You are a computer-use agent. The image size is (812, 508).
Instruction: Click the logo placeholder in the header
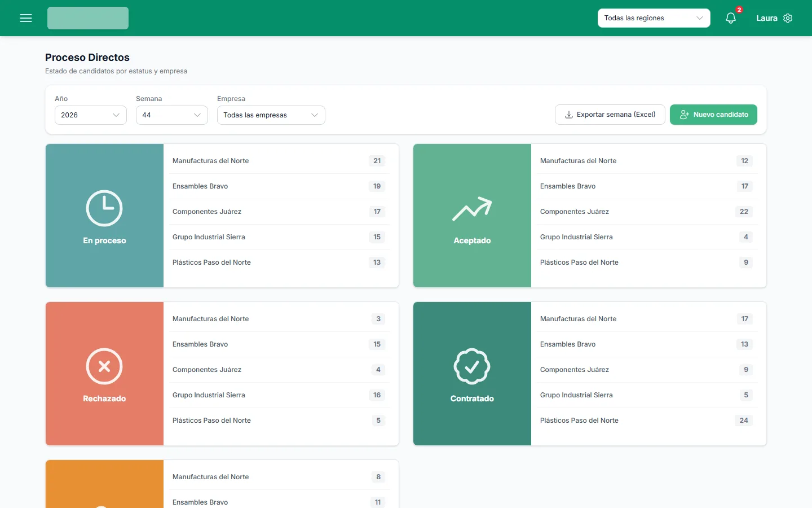tap(88, 18)
